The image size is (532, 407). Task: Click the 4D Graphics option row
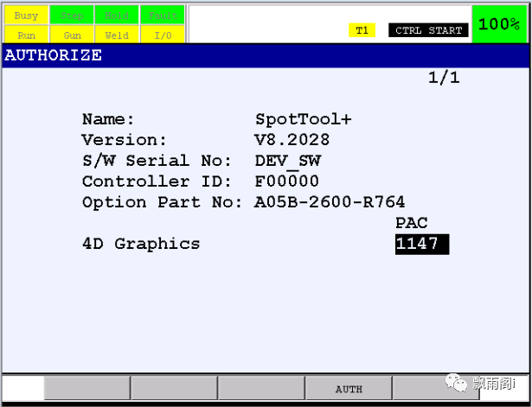(266, 244)
